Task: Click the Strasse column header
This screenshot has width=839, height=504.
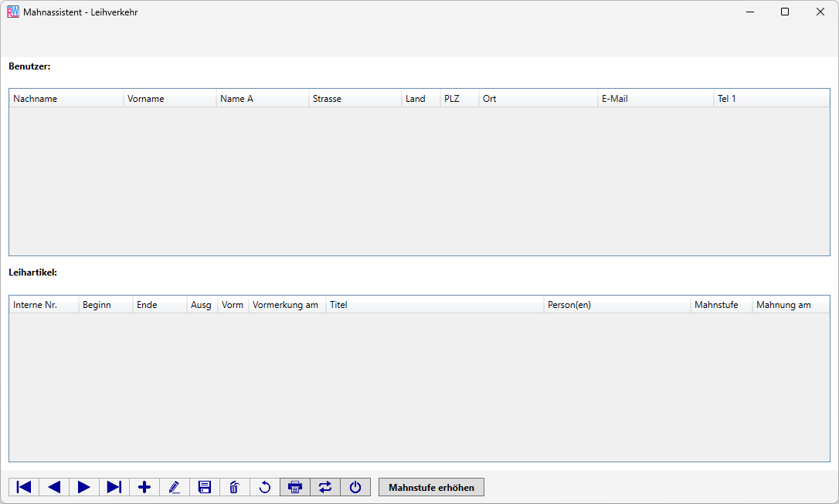Action: pos(355,98)
